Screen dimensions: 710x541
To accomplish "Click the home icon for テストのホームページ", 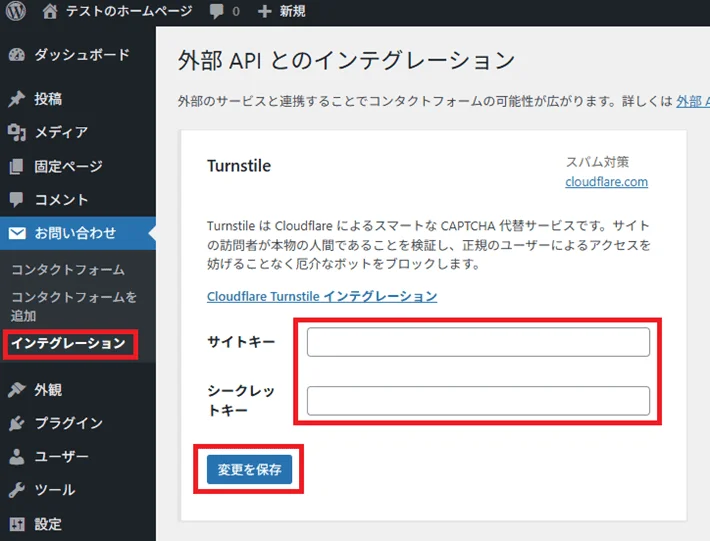I will pos(50,11).
